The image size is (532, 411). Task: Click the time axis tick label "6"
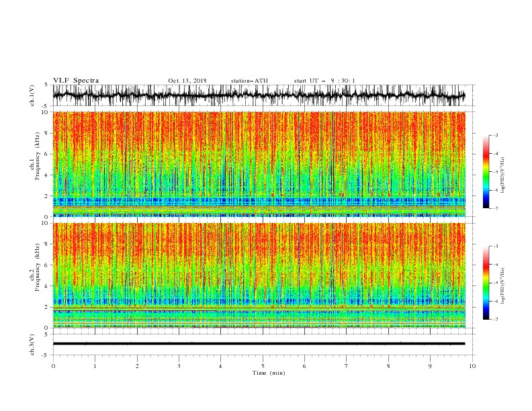(x=304, y=366)
